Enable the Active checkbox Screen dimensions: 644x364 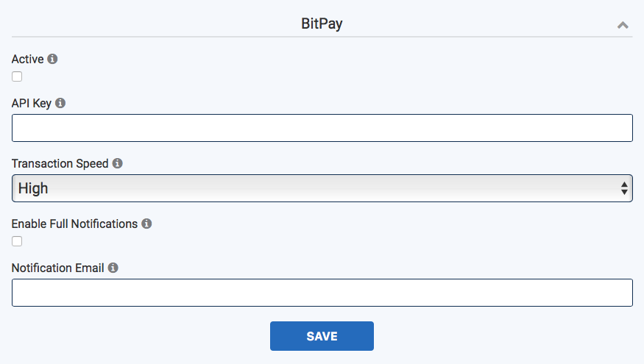click(x=17, y=76)
